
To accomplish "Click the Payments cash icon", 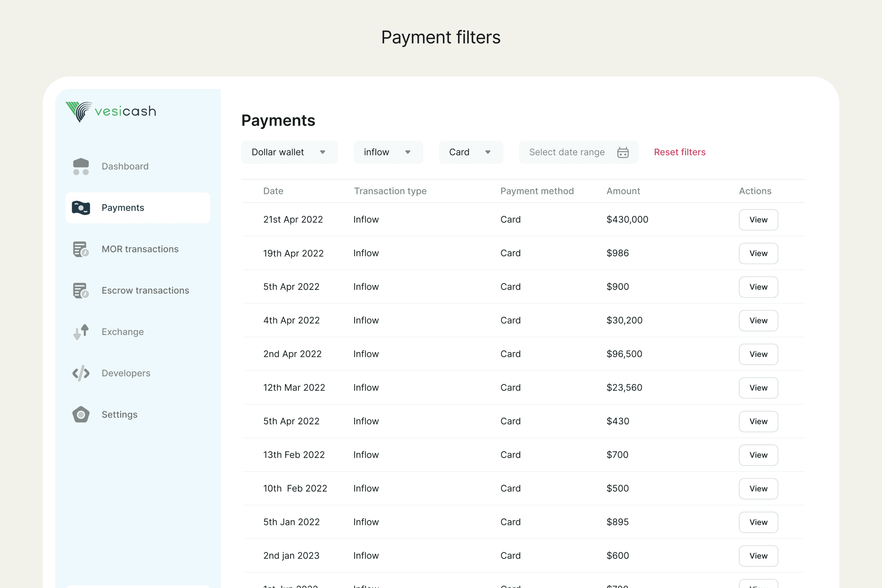I will coord(81,208).
